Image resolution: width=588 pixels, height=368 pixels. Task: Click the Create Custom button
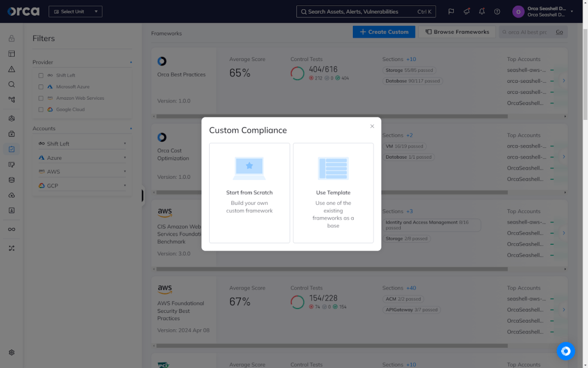[384, 32]
